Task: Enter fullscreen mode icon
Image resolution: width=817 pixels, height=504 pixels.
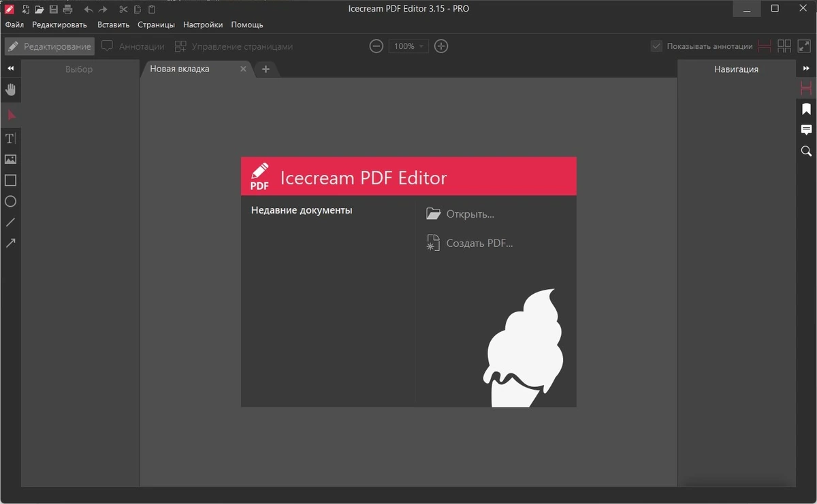Action: tap(804, 46)
